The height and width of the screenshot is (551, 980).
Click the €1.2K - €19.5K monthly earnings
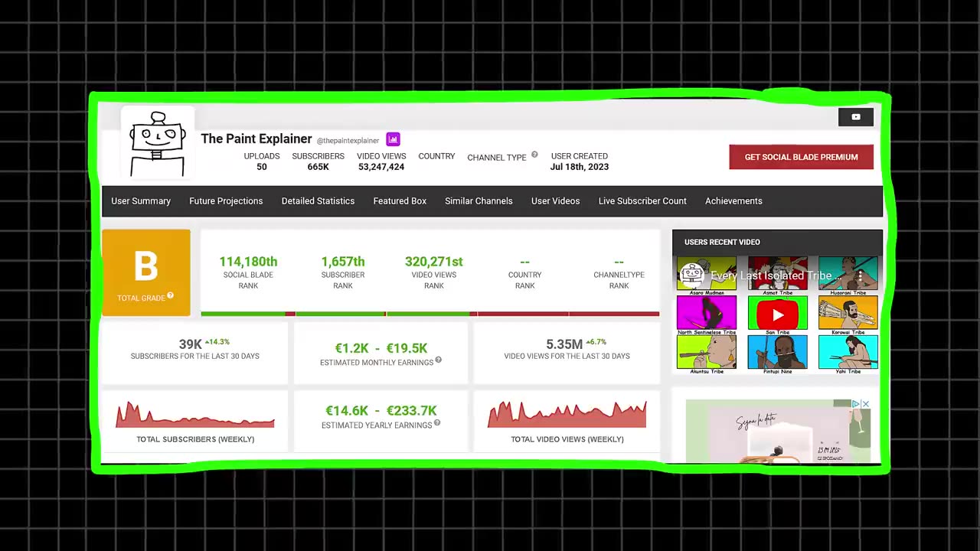click(x=381, y=348)
